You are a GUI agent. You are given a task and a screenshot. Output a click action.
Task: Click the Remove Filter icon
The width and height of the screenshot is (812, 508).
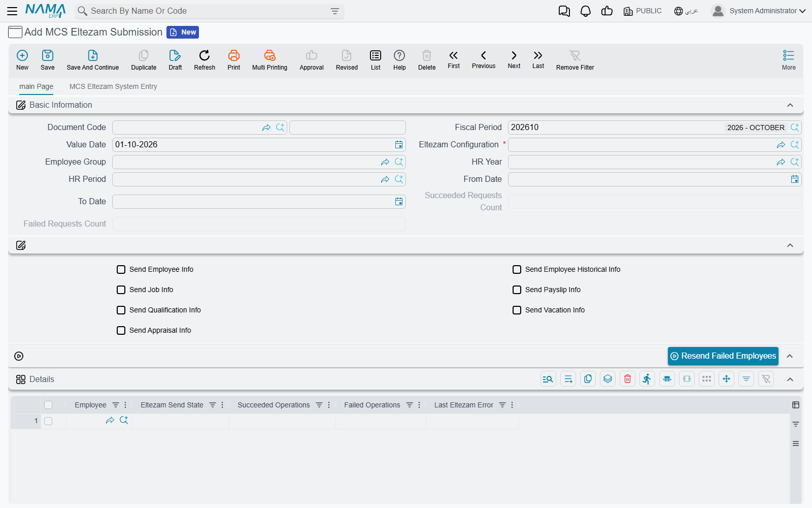[x=575, y=55]
